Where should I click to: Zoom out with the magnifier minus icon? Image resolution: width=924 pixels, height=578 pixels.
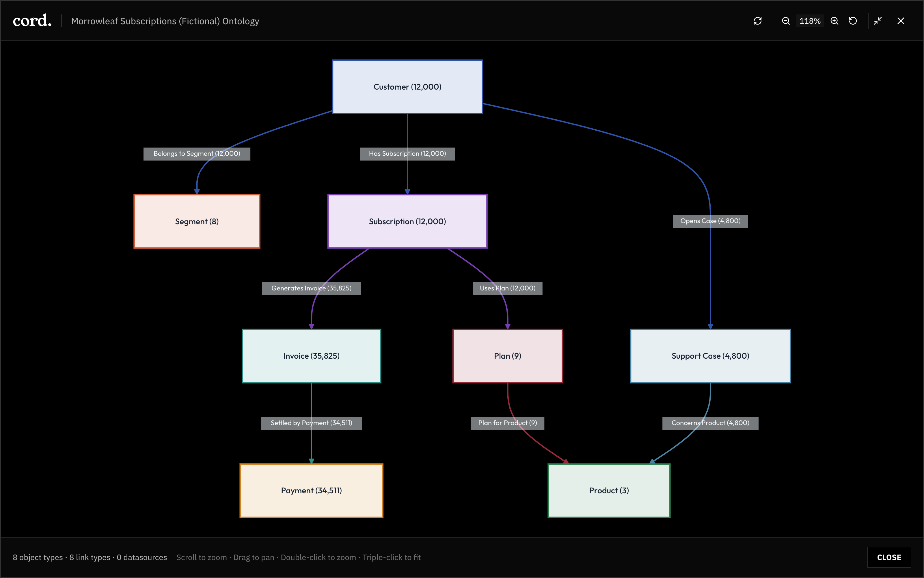click(786, 21)
